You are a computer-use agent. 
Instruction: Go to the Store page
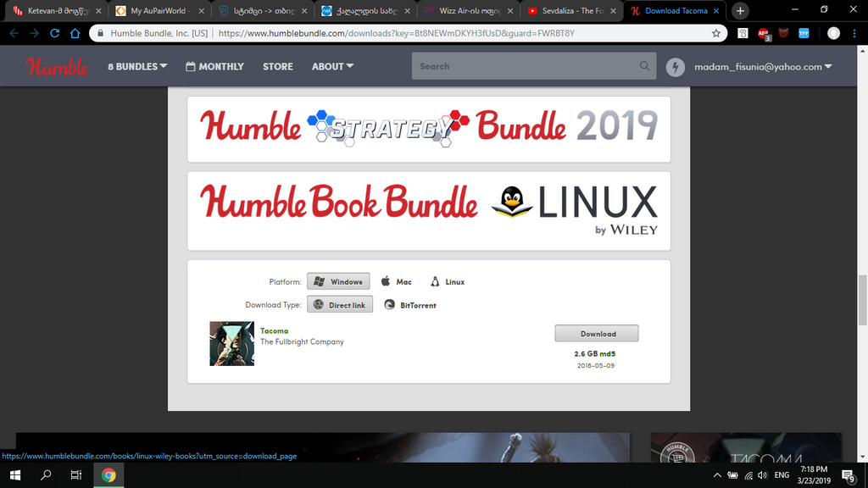pyautogui.click(x=278, y=66)
